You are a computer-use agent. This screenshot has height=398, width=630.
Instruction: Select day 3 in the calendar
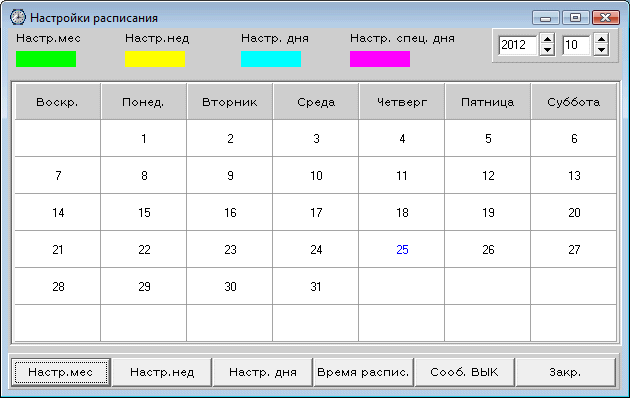315,139
